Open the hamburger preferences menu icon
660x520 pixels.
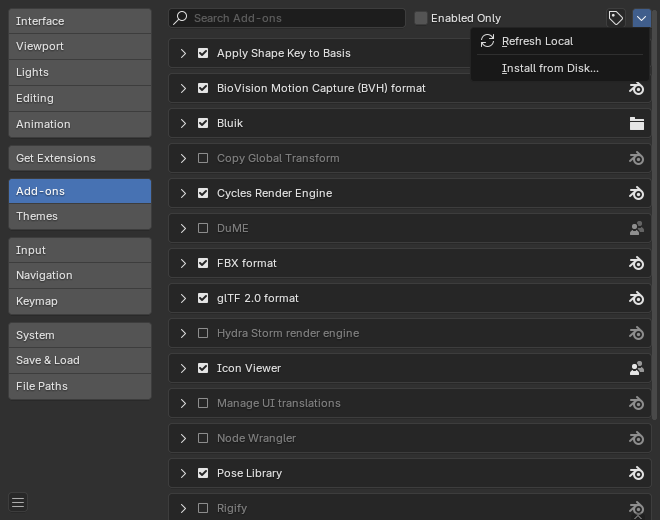(18, 502)
